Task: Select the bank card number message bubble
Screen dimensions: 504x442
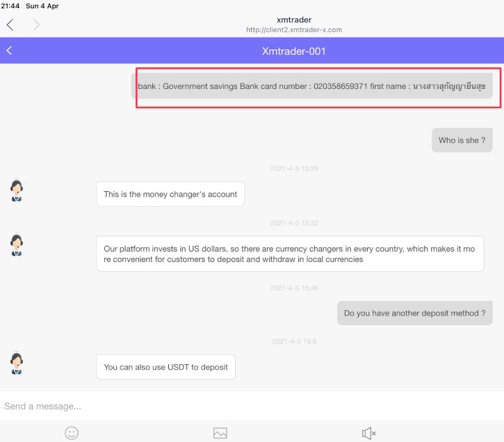Action: point(312,86)
